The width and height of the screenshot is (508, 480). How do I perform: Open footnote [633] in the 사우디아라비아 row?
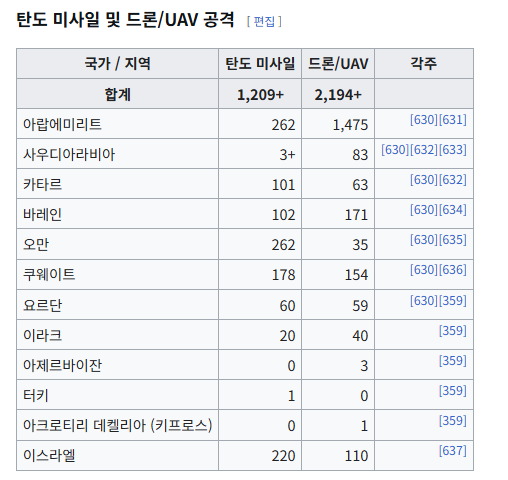(453, 149)
